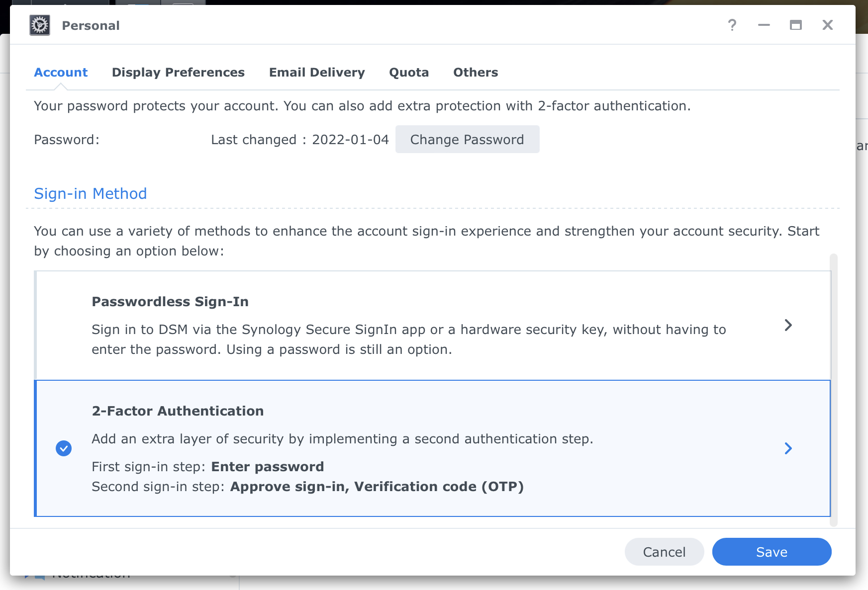The width and height of the screenshot is (868, 590).
Task: Switch to the Account tab
Action: click(x=61, y=73)
